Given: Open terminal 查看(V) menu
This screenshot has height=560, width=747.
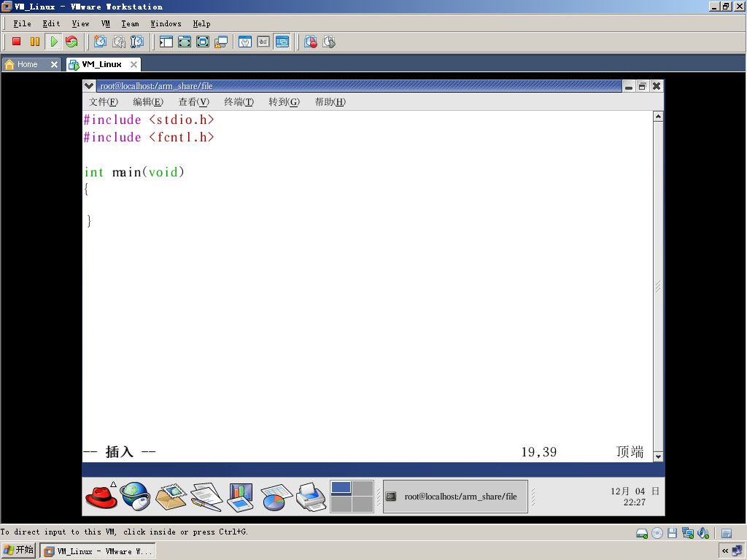Looking at the screenshot, I should coord(194,101).
